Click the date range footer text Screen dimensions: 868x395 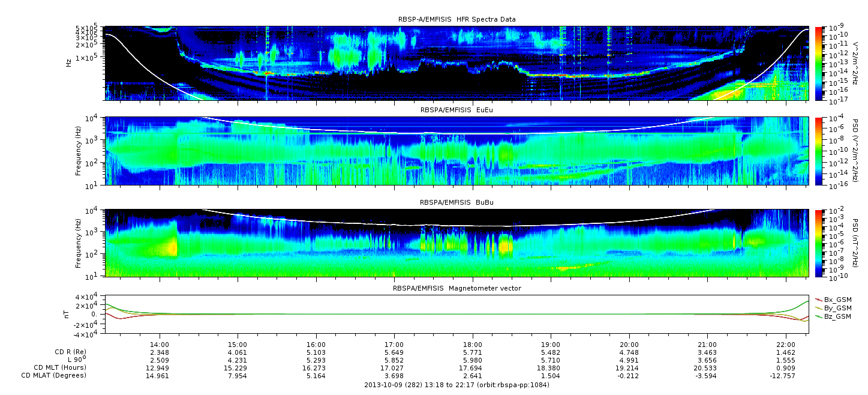click(x=456, y=385)
